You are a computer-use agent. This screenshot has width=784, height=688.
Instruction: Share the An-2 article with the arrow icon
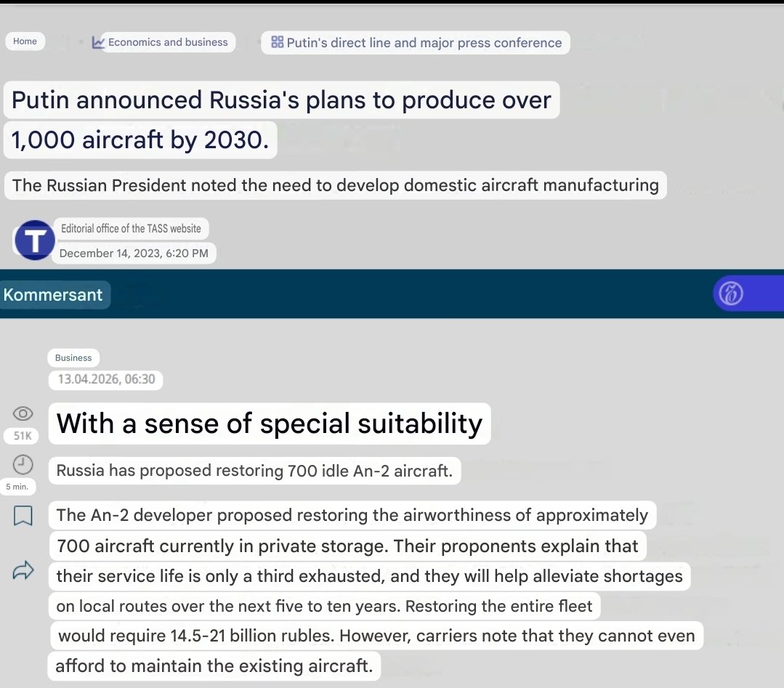[x=23, y=570]
